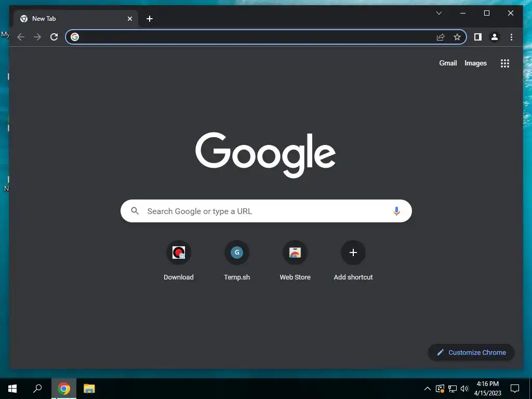Start voice search with microphone icon

click(x=396, y=211)
